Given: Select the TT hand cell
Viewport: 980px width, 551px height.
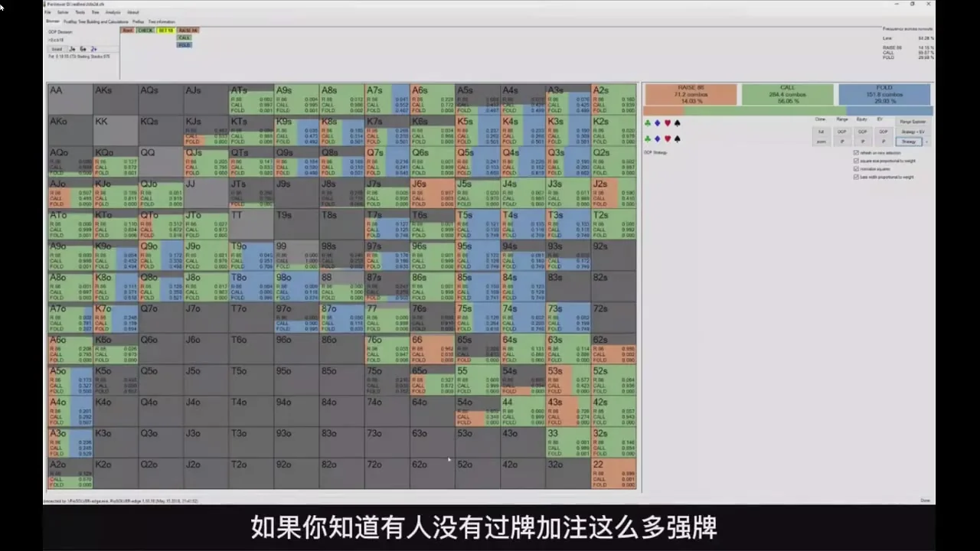Looking at the screenshot, I should coord(251,223).
